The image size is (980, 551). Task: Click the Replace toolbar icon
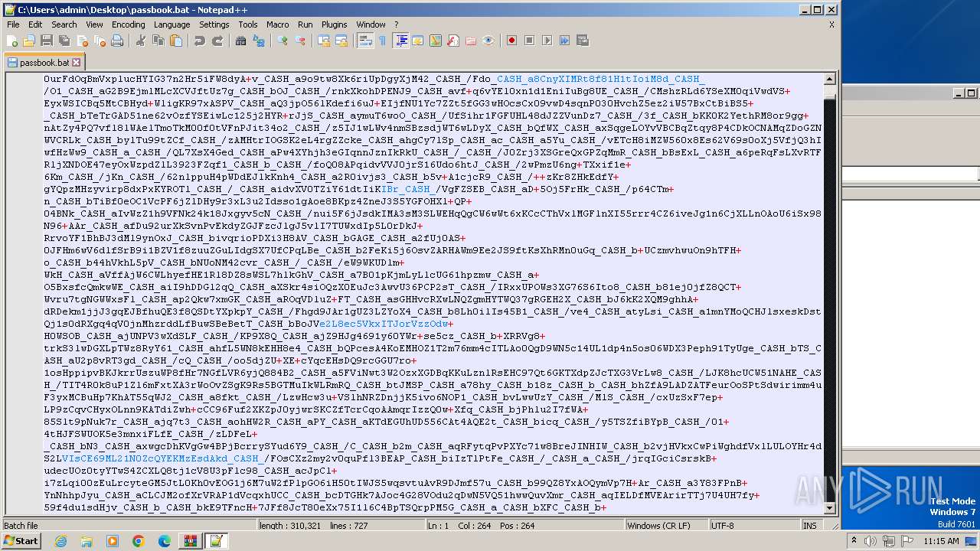pos(259,41)
